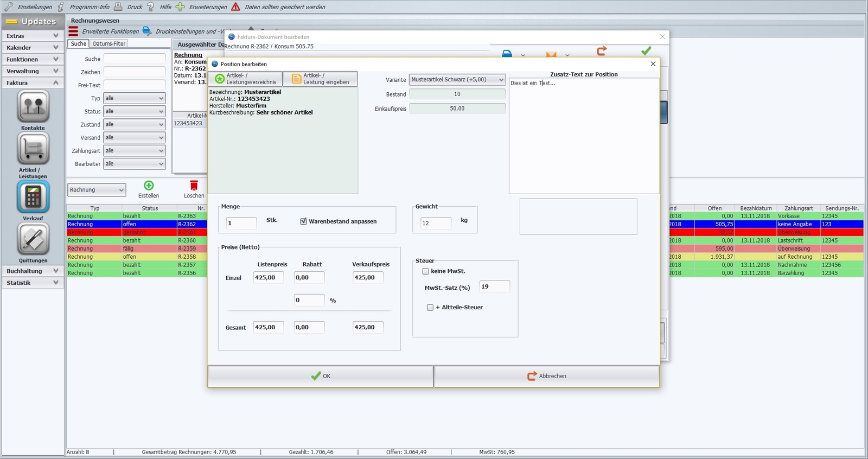
Task: Enable keine MwSt. checkbox
Action: tap(426, 271)
